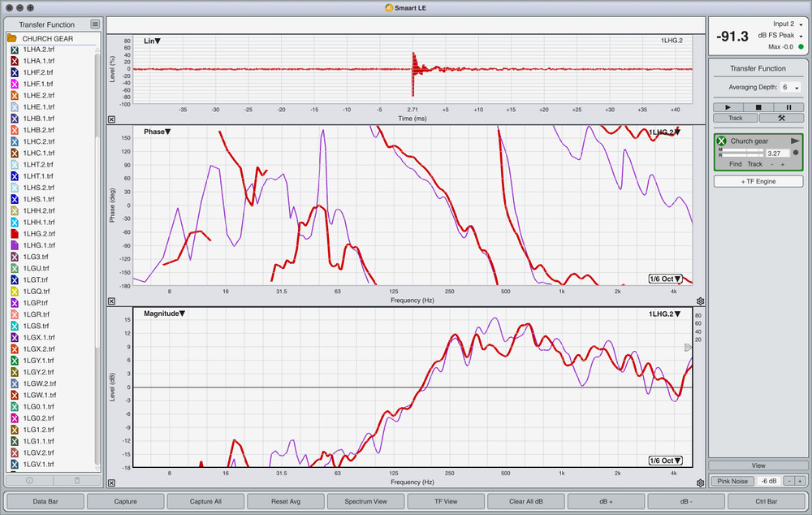
Task: Click the Pink Noise generator button
Action: (732, 481)
